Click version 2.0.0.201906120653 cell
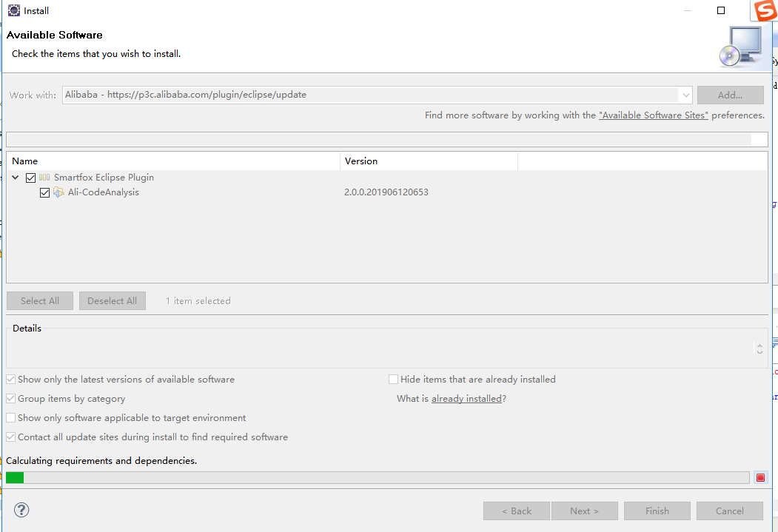 click(386, 192)
